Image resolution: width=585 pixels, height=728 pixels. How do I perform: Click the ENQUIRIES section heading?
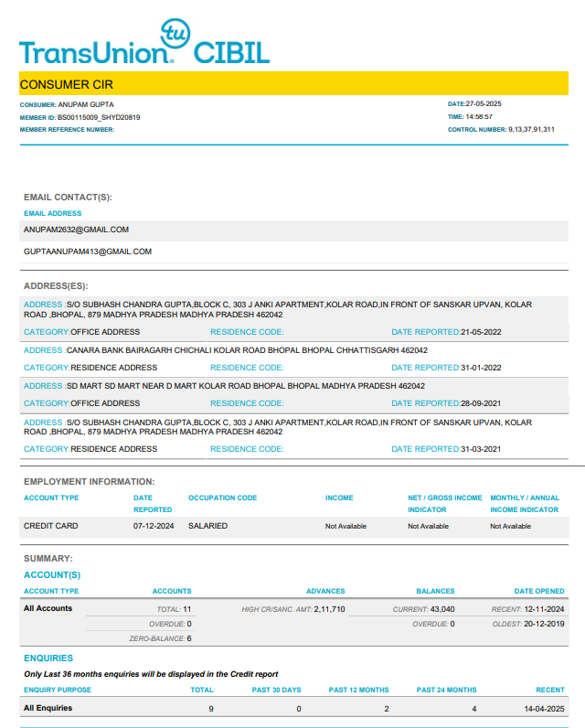pos(48,658)
